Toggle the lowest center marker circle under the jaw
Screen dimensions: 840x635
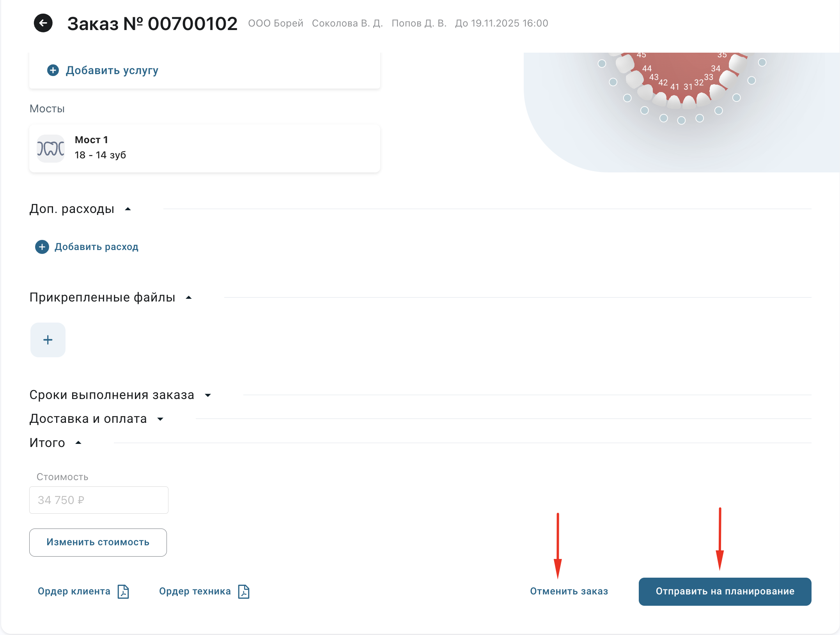pyautogui.click(x=681, y=121)
